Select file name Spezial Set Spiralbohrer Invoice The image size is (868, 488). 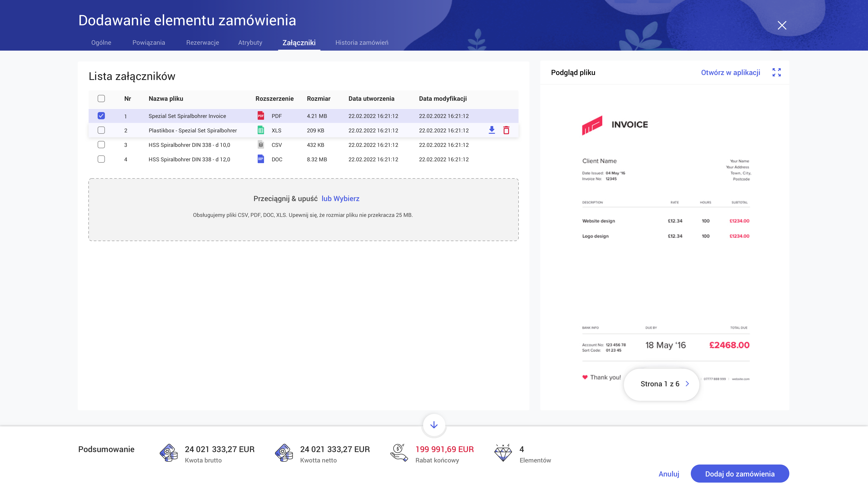187,116
